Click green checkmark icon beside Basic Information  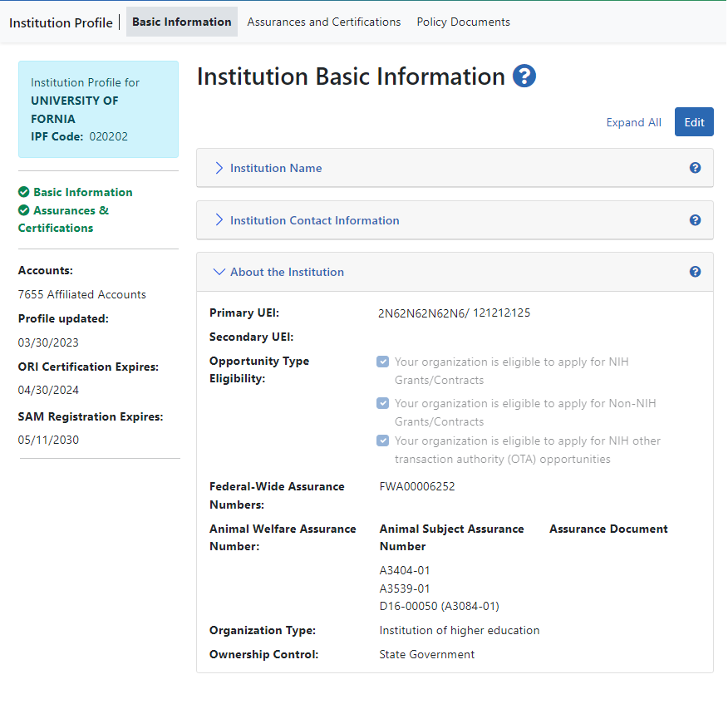[24, 192]
